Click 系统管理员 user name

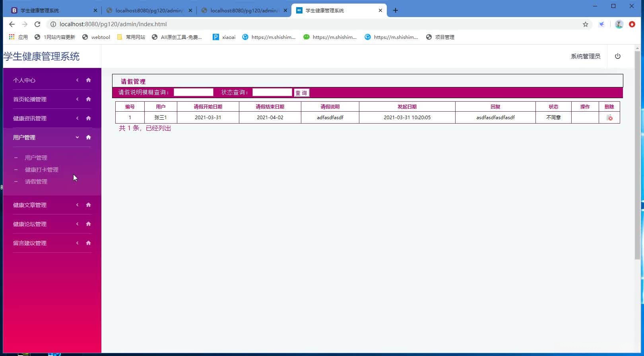tap(586, 56)
